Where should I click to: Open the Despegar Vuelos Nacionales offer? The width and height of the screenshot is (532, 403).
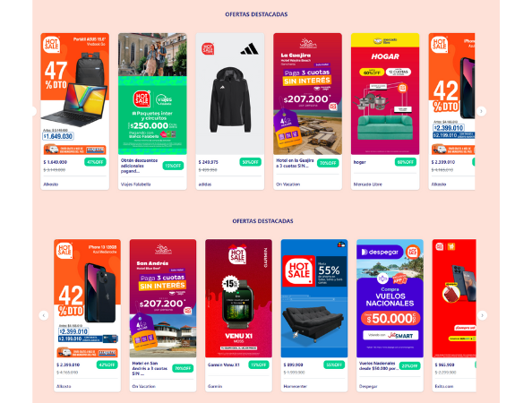pyautogui.click(x=390, y=298)
